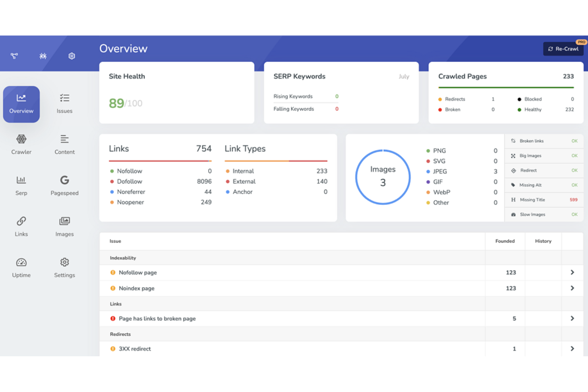The height and width of the screenshot is (392, 588).
Task: Click the broken page error icon
Action: (x=113, y=319)
